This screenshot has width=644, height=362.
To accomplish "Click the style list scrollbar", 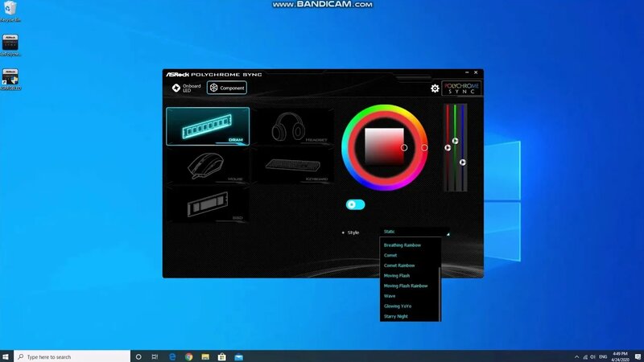I will 440,294.
